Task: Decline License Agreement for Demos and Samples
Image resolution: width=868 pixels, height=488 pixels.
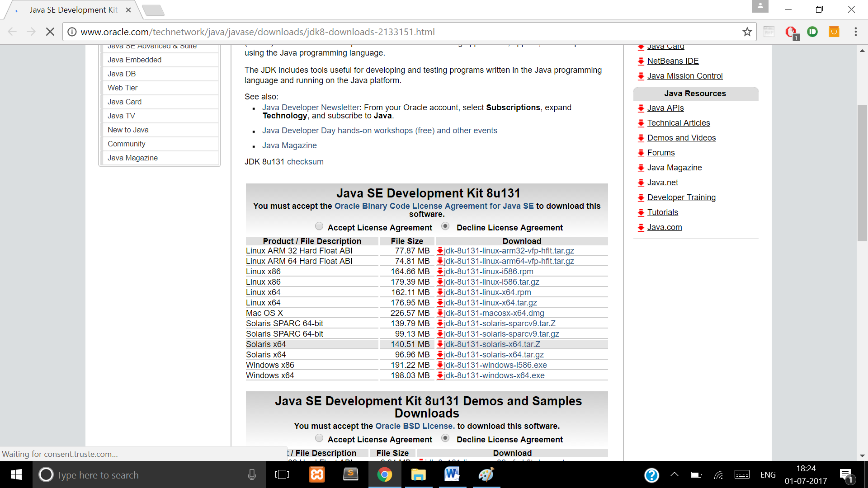Action: [445, 438]
